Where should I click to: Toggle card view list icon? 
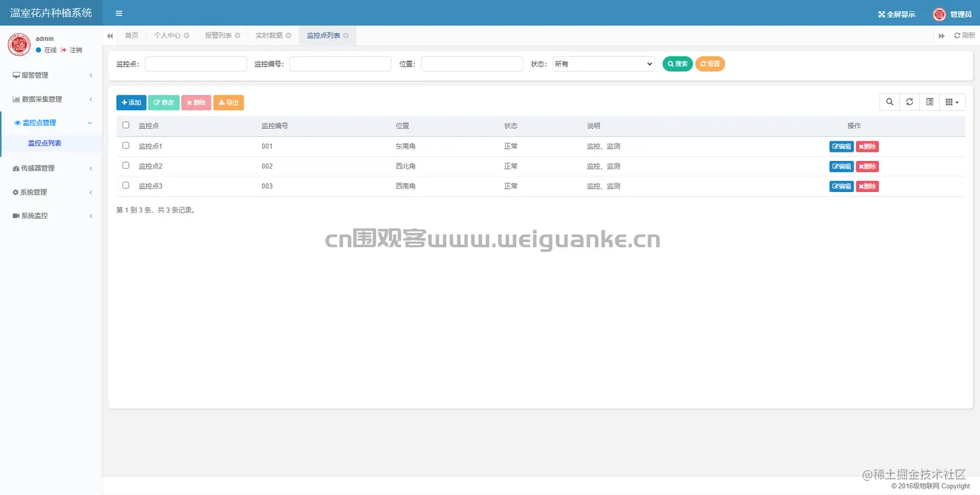(x=929, y=102)
